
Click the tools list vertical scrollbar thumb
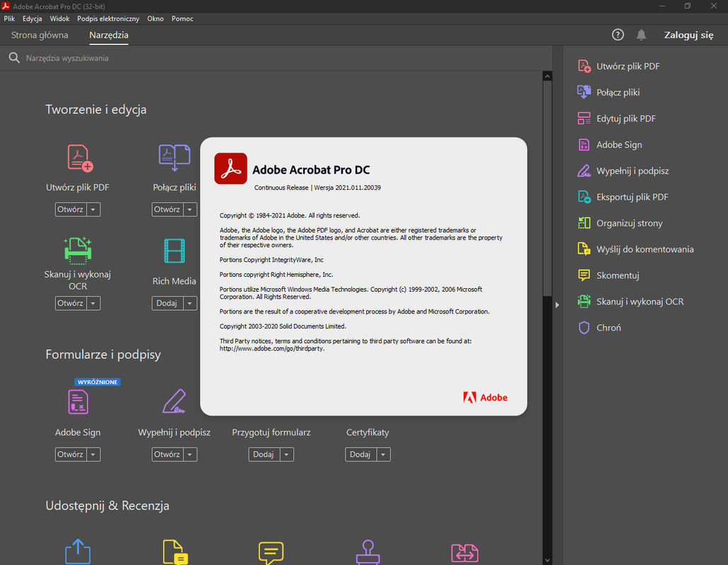(x=547, y=189)
